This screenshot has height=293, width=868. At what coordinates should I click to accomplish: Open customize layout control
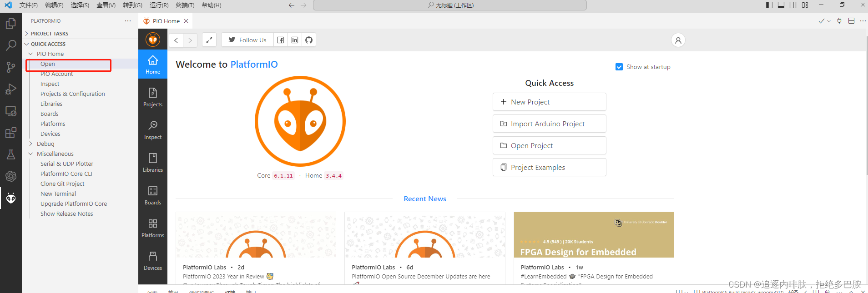(805, 5)
